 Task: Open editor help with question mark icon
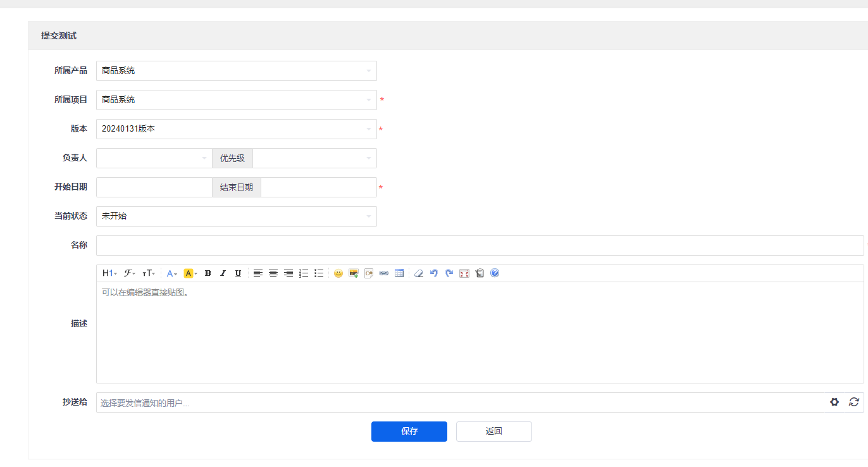click(x=495, y=273)
